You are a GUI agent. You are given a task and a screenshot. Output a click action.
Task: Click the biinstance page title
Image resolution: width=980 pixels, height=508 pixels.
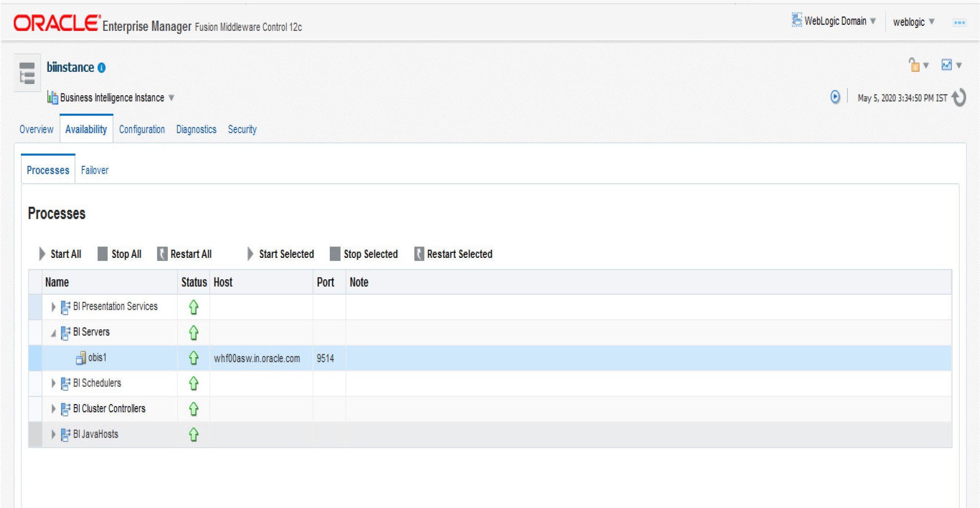(x=70, y=67)
